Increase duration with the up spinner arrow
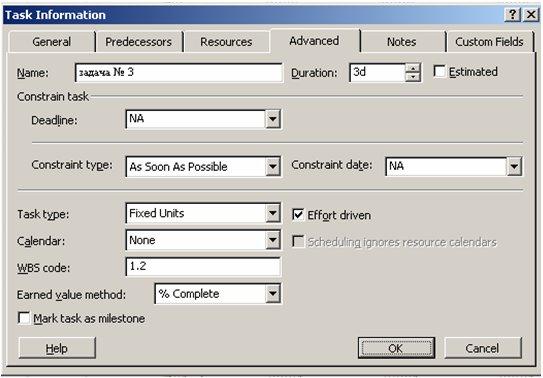The image size is (543, 378). pos(412,68)
